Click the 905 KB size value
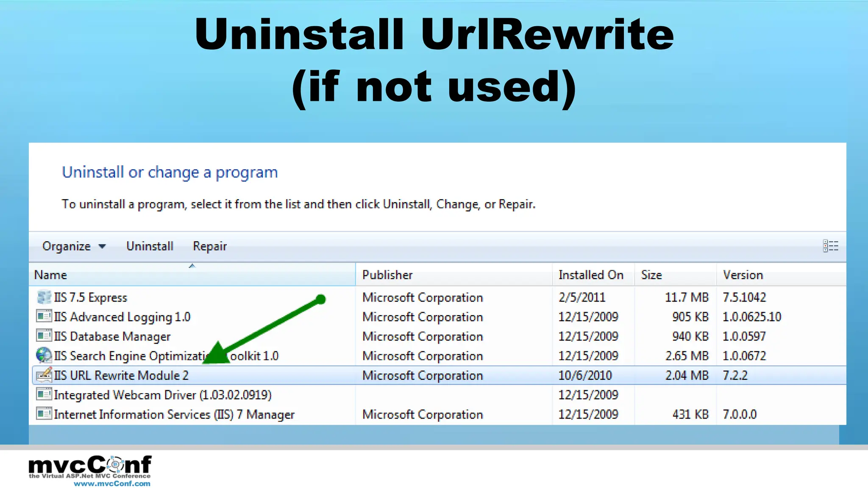Screen dimensions: 868x488 [690, 317]
